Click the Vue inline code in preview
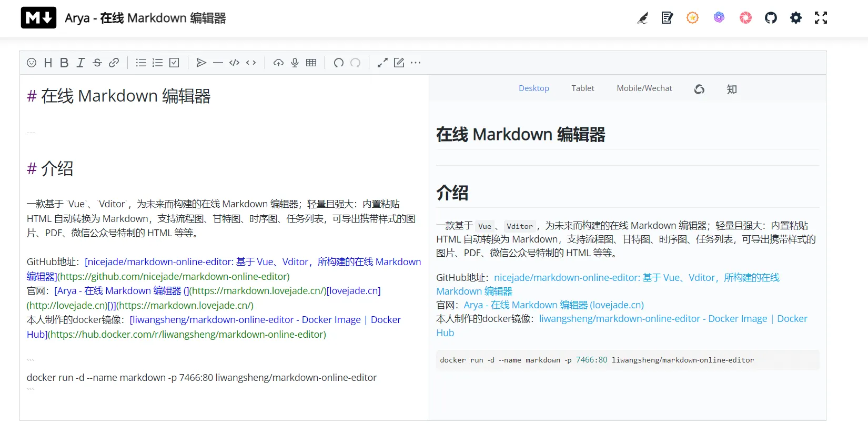This screenshot has height=433, width=868. 485,226
